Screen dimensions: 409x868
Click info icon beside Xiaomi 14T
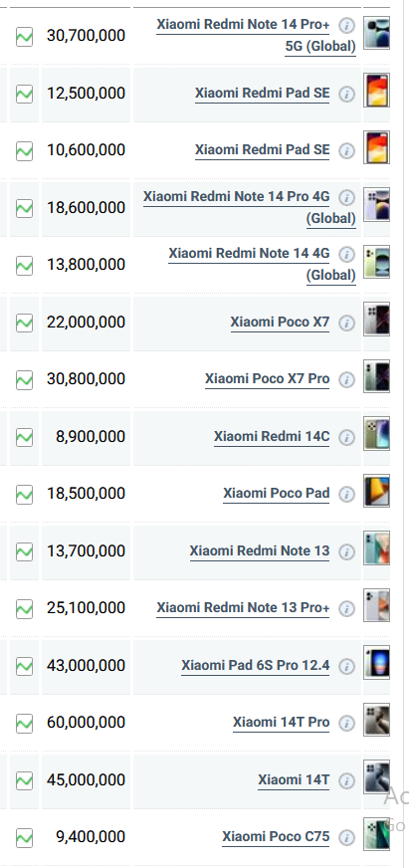click(346, 780)
